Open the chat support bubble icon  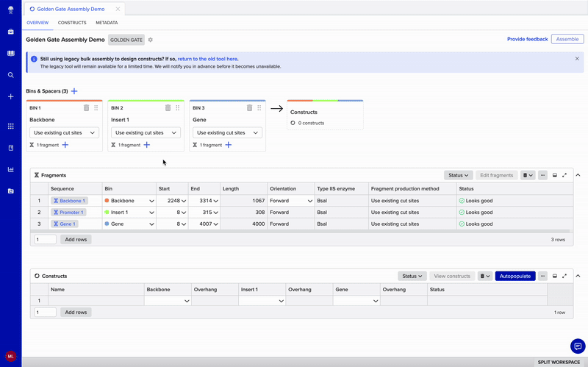coord(577,346)
